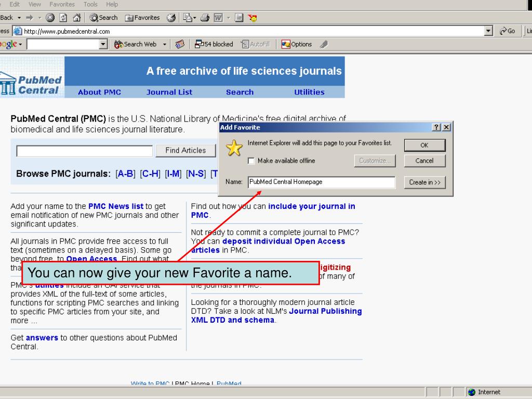Viewport: 532px width, 399px height.
Task: Open the Journal Publishing XML DTD link
Action: (x=276, y=315)
